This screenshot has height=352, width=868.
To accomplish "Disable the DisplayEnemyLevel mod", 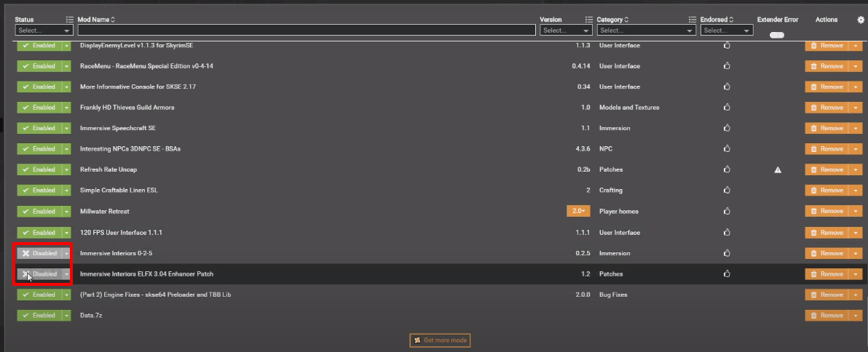I will (x=39, y=45).
